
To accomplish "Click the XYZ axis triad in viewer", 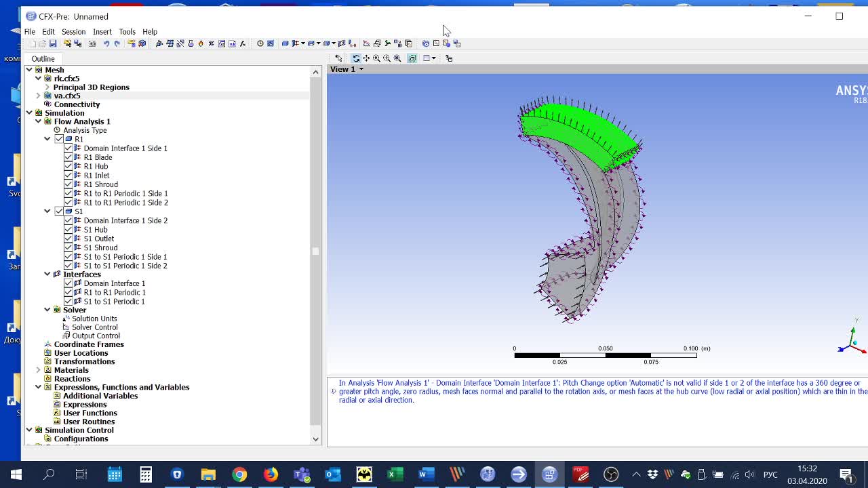I will (852, 342).
